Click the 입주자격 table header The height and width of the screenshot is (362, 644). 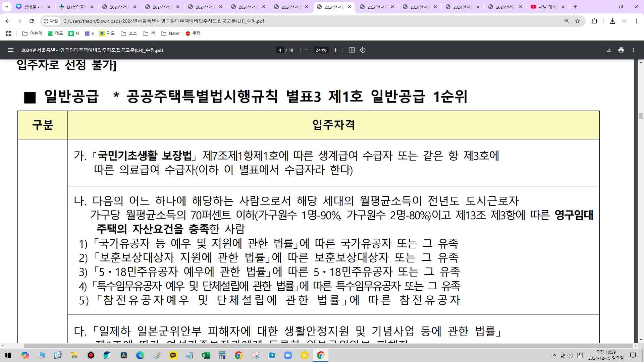point(333,125)
